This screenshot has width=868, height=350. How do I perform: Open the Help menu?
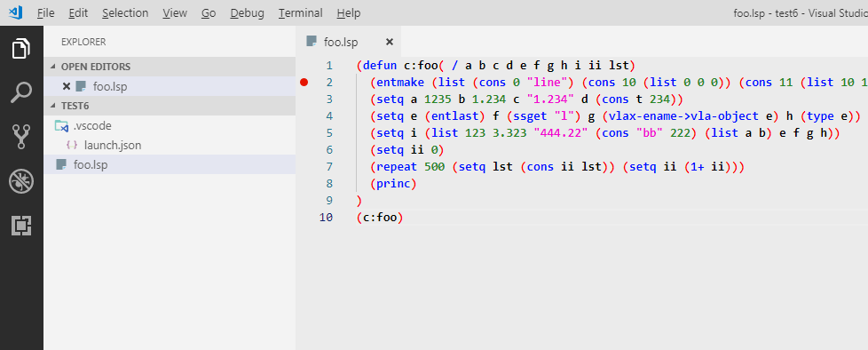pyautogui.click(x=349, y=12)
